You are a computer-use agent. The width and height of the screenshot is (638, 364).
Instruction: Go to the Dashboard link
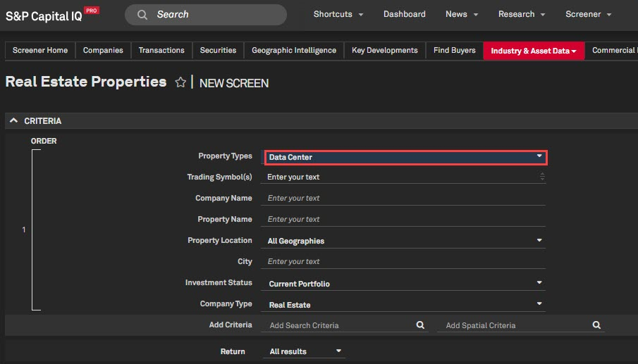[404, 14]
